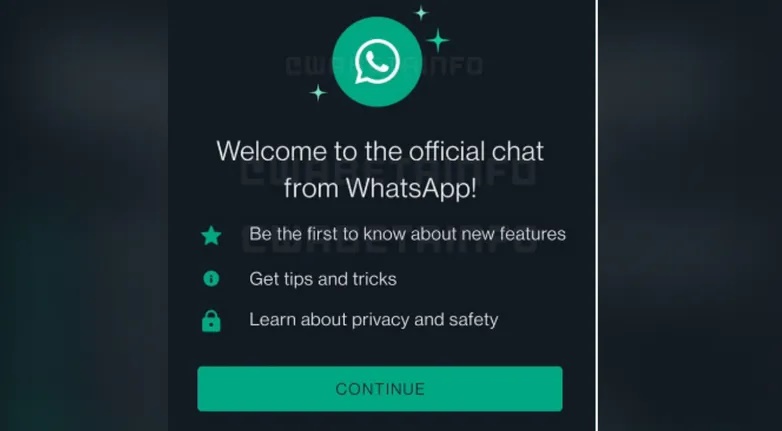Click the phone handset inside the logo
The height and width of the screenshot is (431, 782).
tap(377, 62)
